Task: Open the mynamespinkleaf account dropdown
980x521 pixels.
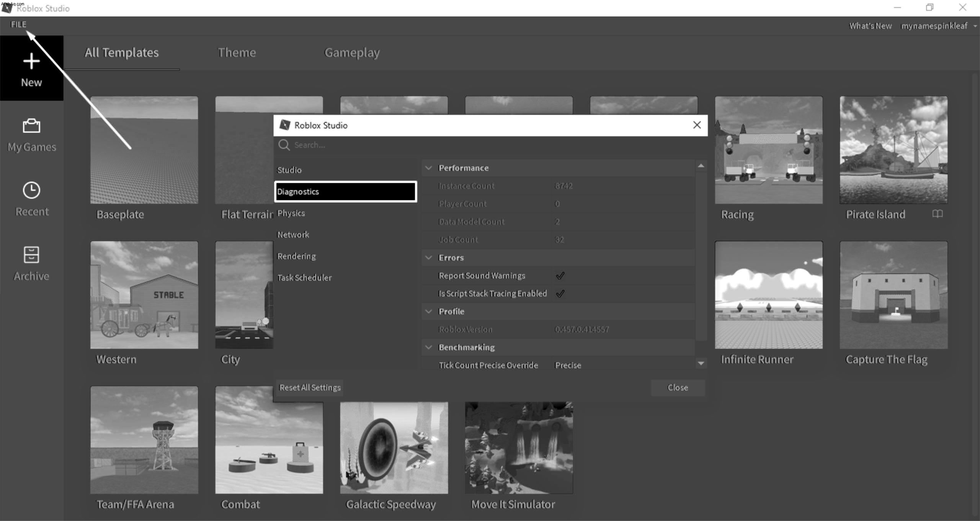Action: 939,26
